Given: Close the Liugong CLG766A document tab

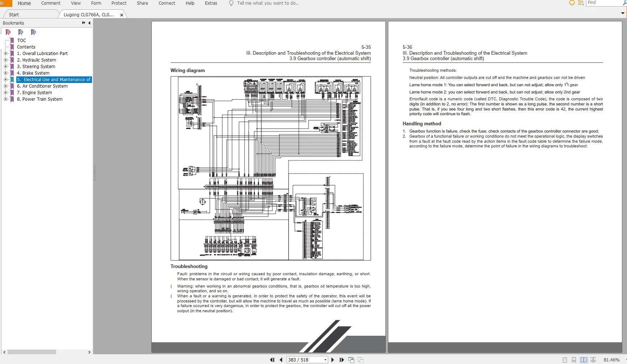Looking at the screenshot, I should coord(122,15).
